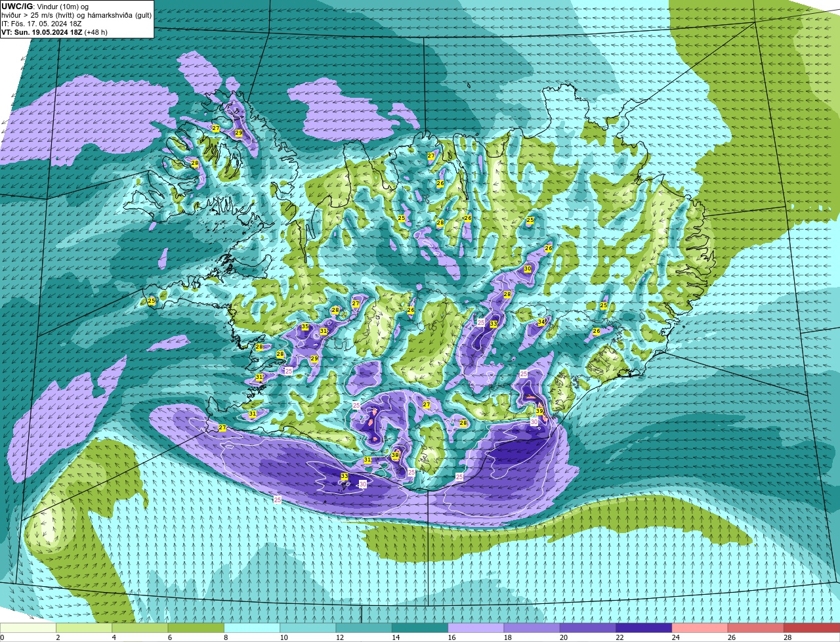Select the 10–12 m/s legend color swatch
This screenshot has height=642, width=840.
[308, 628]
